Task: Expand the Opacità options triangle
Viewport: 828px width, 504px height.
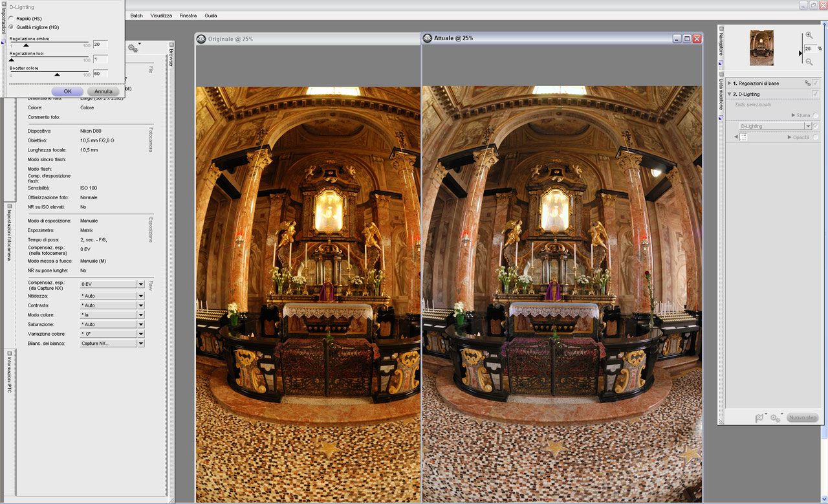Action: [789, 137]
